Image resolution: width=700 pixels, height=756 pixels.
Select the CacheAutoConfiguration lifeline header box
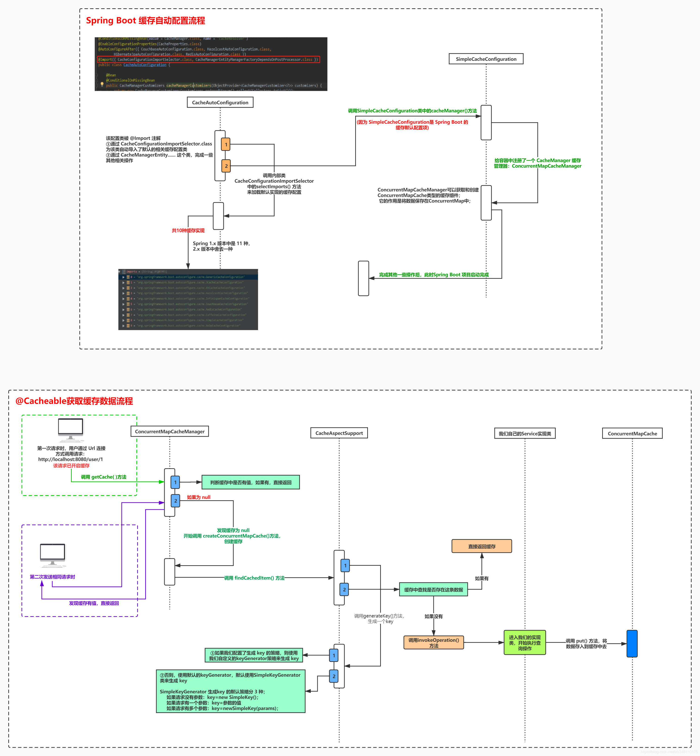[x=220, y=102]
